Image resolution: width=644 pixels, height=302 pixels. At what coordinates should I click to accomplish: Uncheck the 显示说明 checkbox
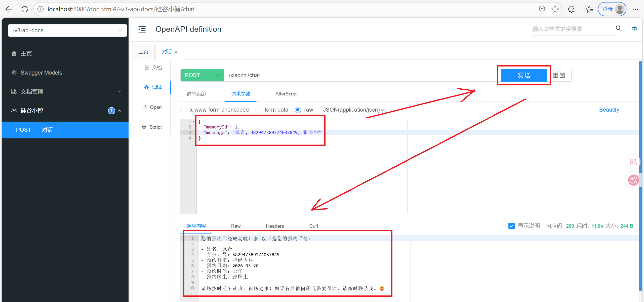tap(511, 226)
